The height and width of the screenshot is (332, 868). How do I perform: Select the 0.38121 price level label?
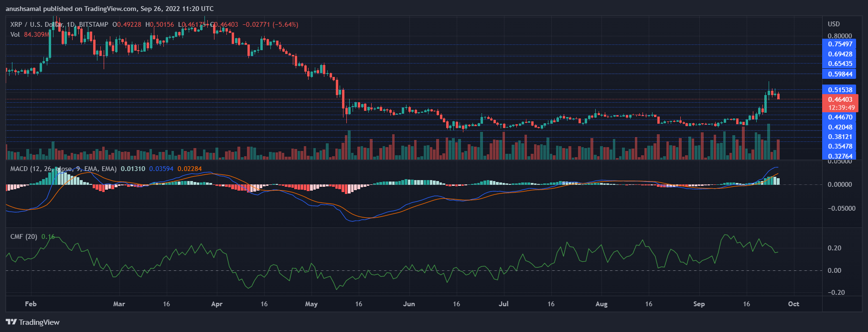pyautogui.click(x=839, y=137)
